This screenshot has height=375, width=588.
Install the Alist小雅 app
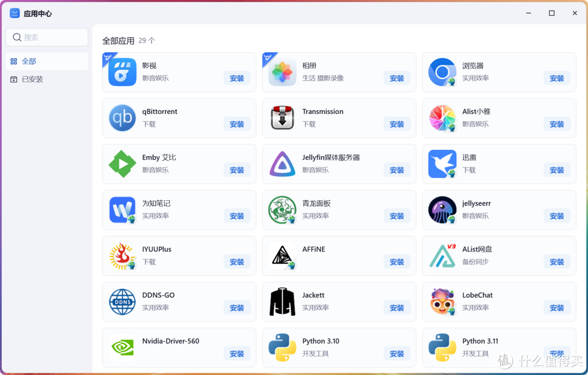tap(556, 124)
